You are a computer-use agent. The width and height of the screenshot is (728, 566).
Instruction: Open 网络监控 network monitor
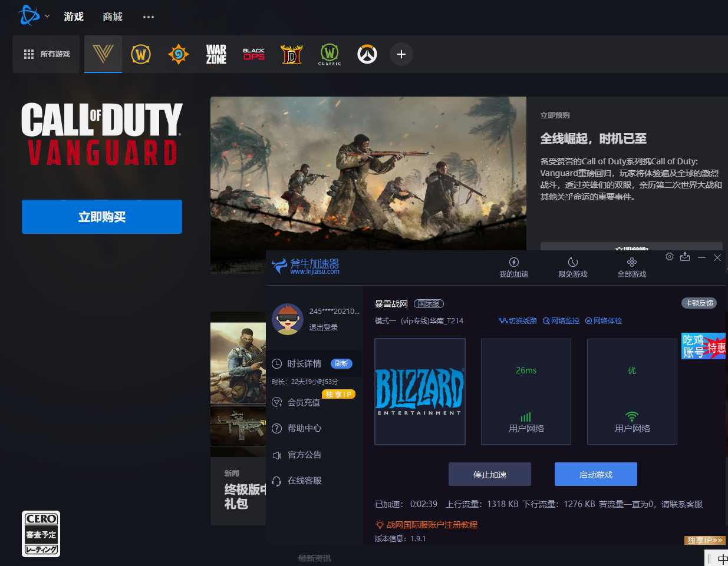coord(561,321)
